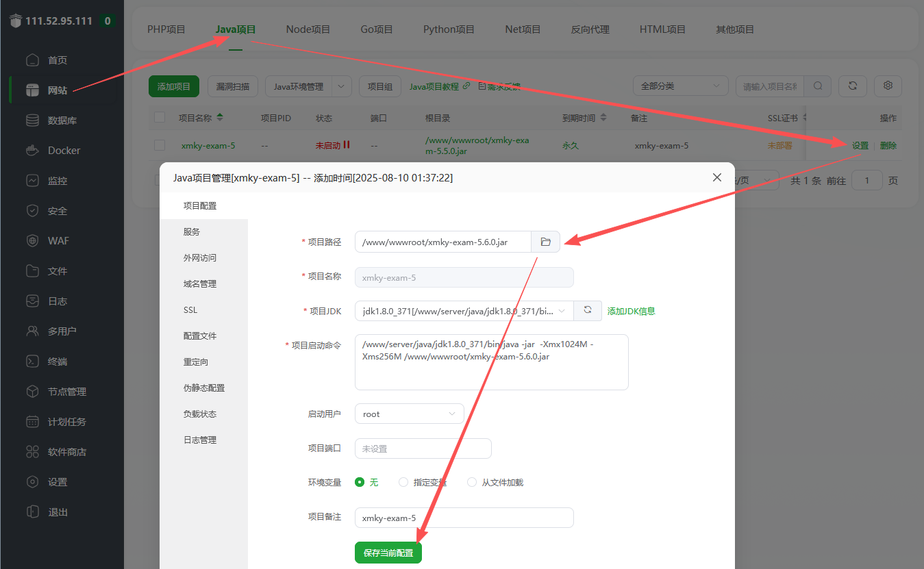Screen dimensions: 924x569
Task: Open 外网访问 in the dialog menu
Action: (x=199, y=258)
